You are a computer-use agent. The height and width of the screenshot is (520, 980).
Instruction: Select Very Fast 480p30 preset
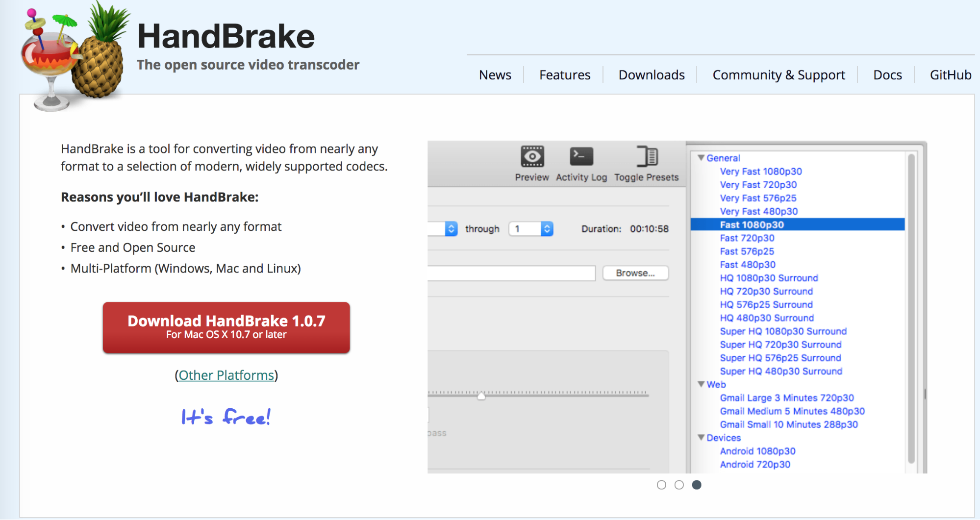[x=759, y=211]
